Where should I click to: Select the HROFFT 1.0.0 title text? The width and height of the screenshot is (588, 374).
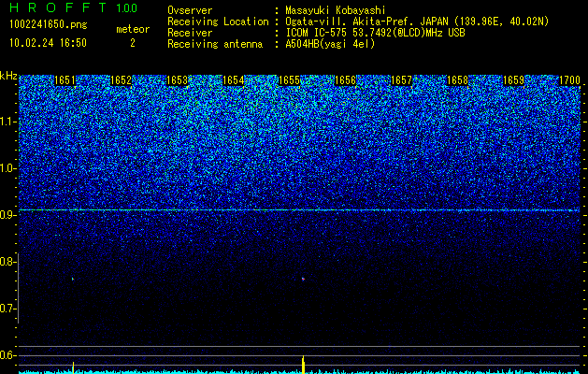point(74,7)
